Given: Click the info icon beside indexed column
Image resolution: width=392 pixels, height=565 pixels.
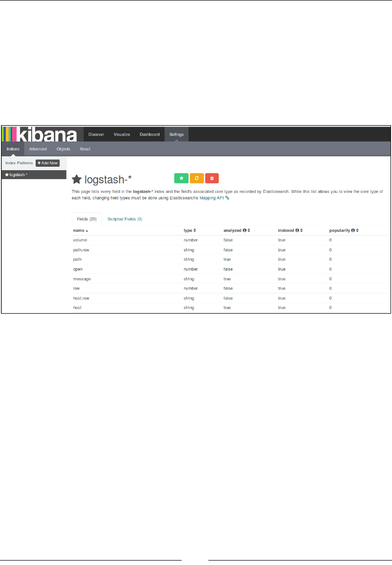Looking at the screenshot, I should coord(297,230).
